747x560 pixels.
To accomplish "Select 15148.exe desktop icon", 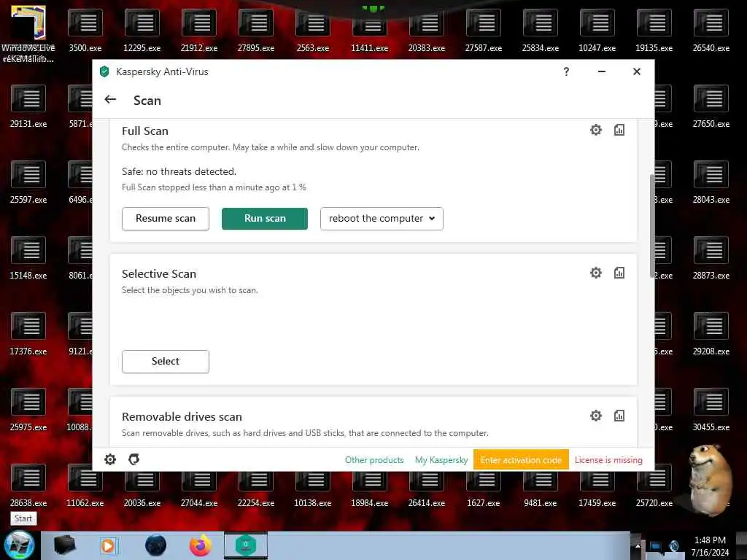I will [28, 257].
